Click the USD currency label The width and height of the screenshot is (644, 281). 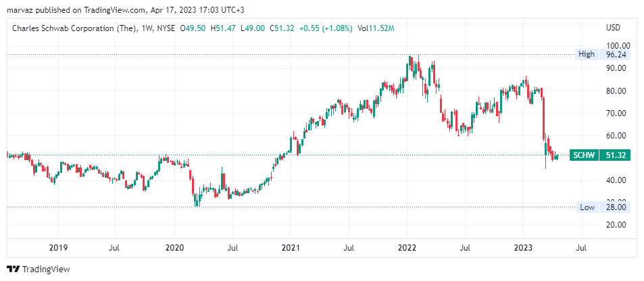613,28
